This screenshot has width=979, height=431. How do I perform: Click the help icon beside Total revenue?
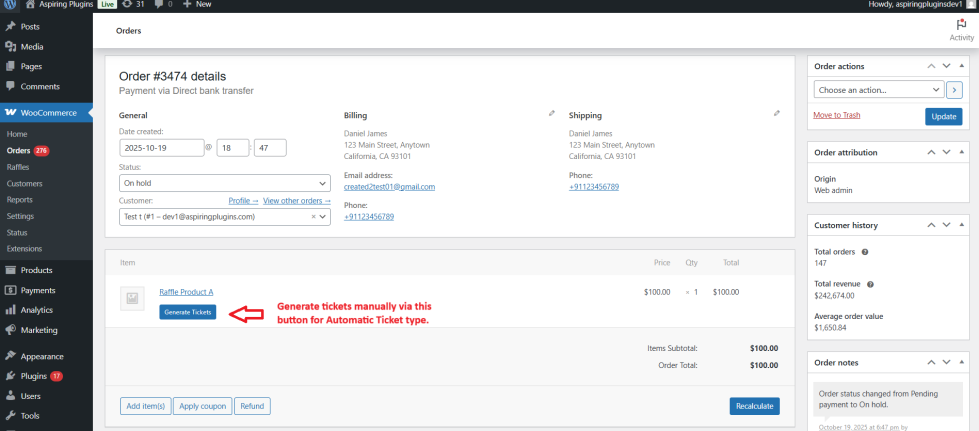[872, 284]
